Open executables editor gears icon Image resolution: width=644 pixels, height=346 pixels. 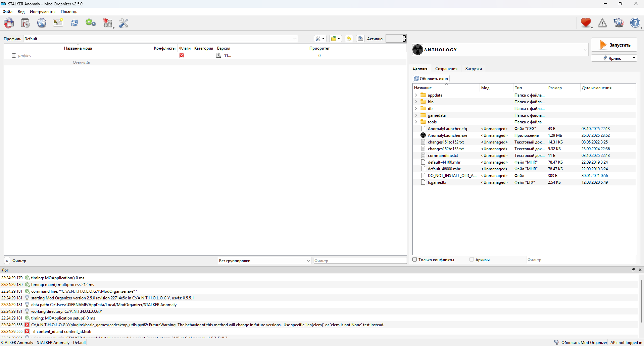pyautogui.click(x=91, y=23)
